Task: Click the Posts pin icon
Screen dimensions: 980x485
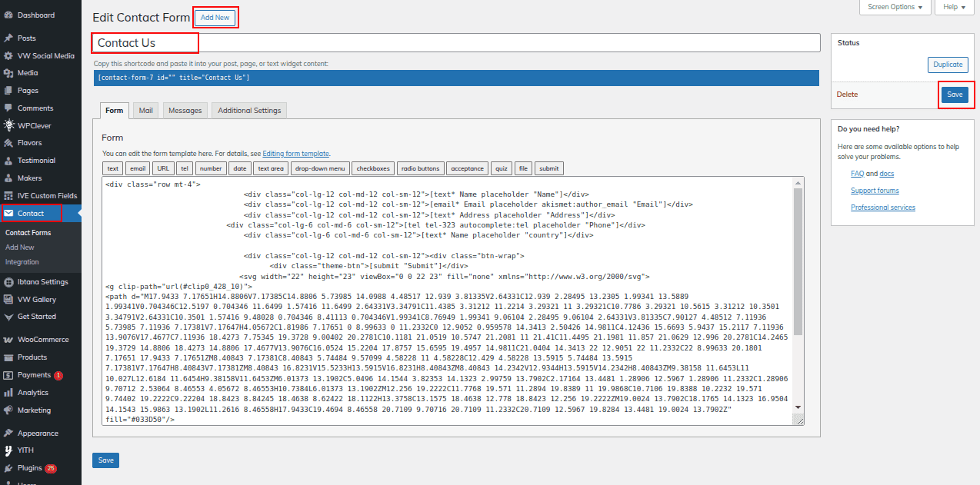Action: (8, 38)
